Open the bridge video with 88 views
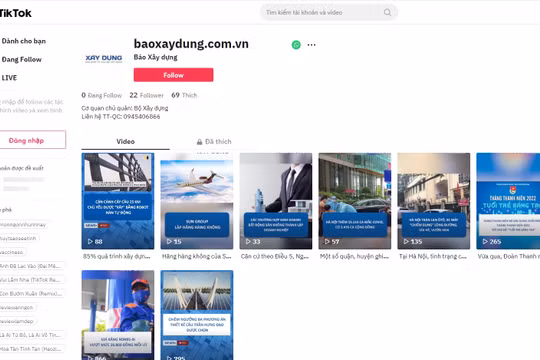 [118, 201]
